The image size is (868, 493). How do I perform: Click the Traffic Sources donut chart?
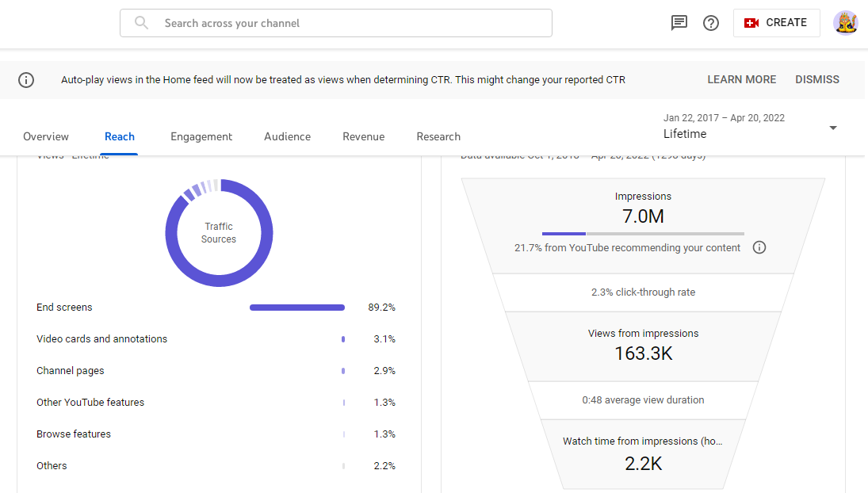pos(220,233)
